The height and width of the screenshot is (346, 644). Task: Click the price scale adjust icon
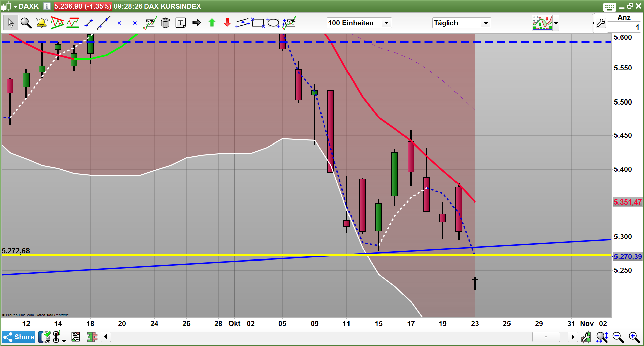[586, 337]
